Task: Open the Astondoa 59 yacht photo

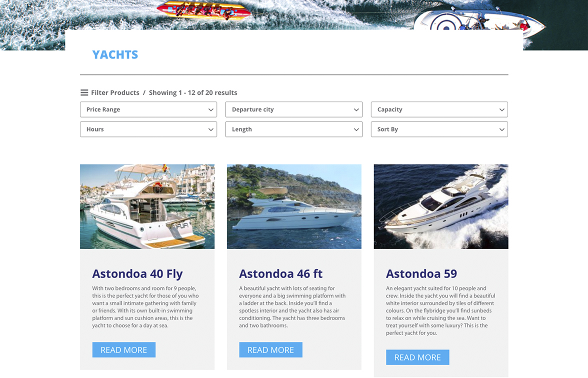Action: click(441, 206)
